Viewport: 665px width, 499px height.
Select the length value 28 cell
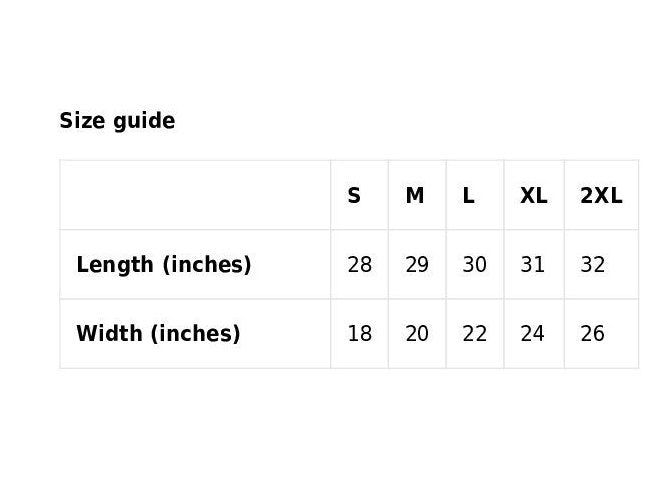[359, 265]
